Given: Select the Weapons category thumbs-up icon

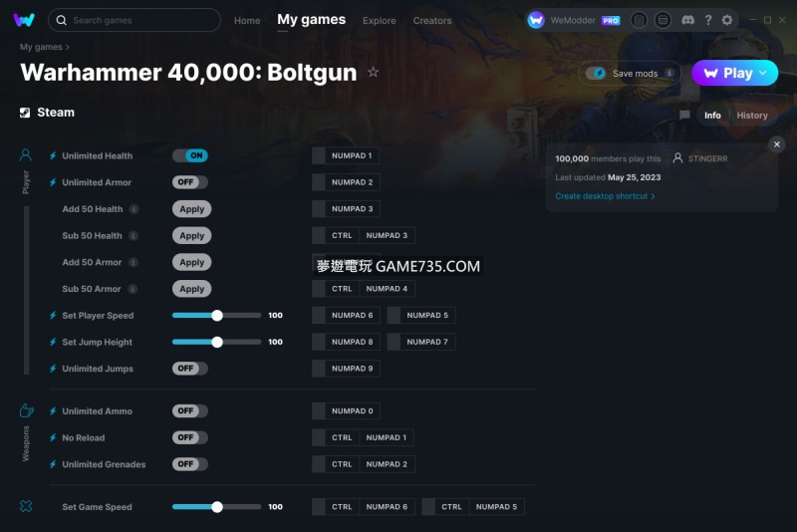Looking at the screenshot, I should point(27,410).
